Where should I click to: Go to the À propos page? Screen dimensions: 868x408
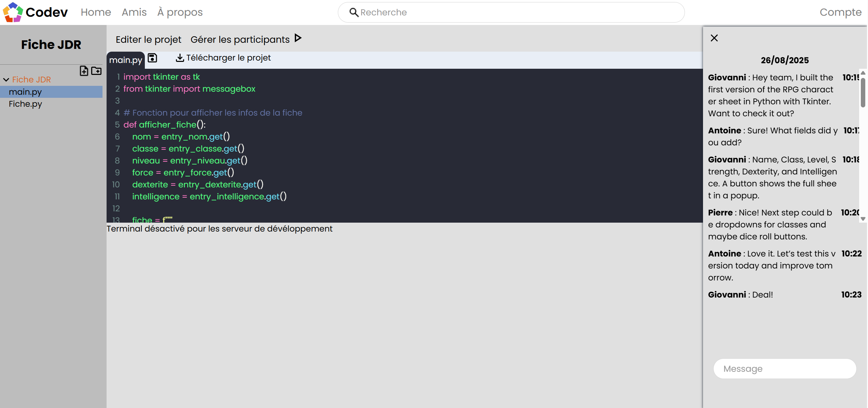(x=180, y=12)
